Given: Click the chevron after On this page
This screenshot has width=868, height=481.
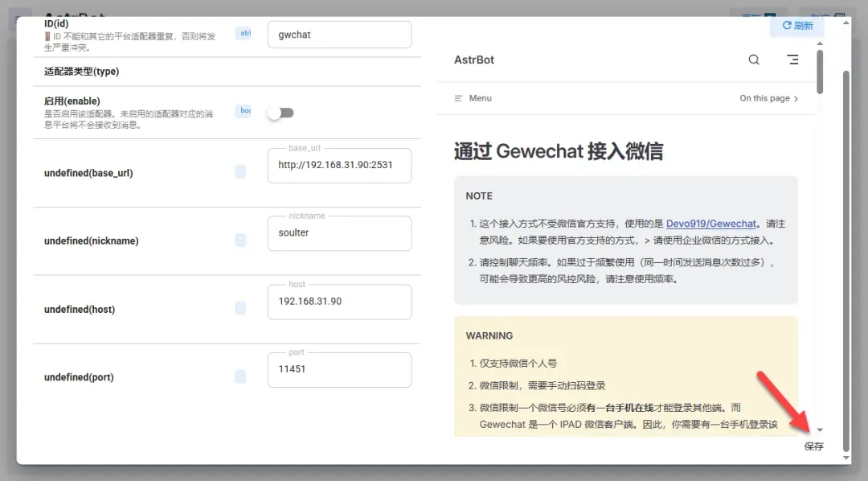Looking at the screenshot, I should 796,99.
